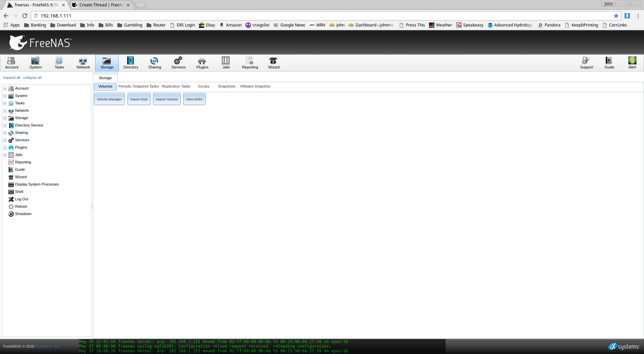The image size is (644, 354).
Task: Click the collapse all link
Action: [x=32, y=78]
